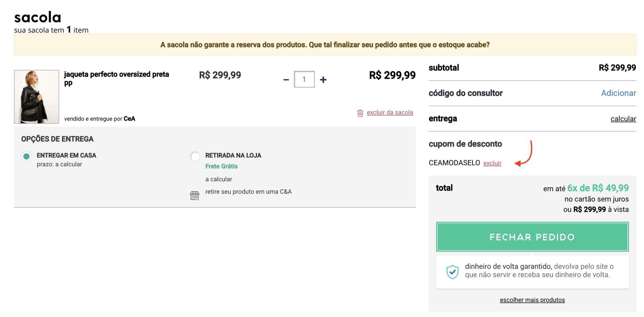The width and height of the screenshot is (644, 317).
Task: Click the store icon under Retirada na loja
Action: click(195, 196)
